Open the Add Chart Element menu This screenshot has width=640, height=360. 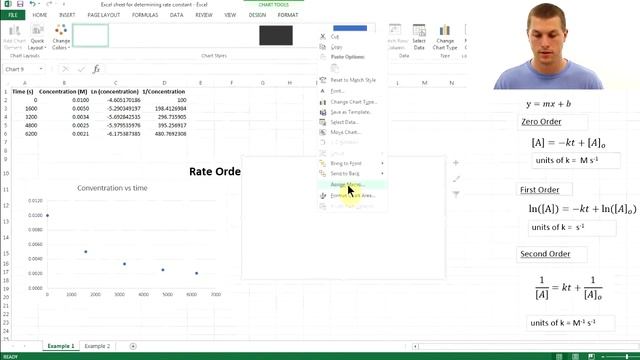click(14, 37)
